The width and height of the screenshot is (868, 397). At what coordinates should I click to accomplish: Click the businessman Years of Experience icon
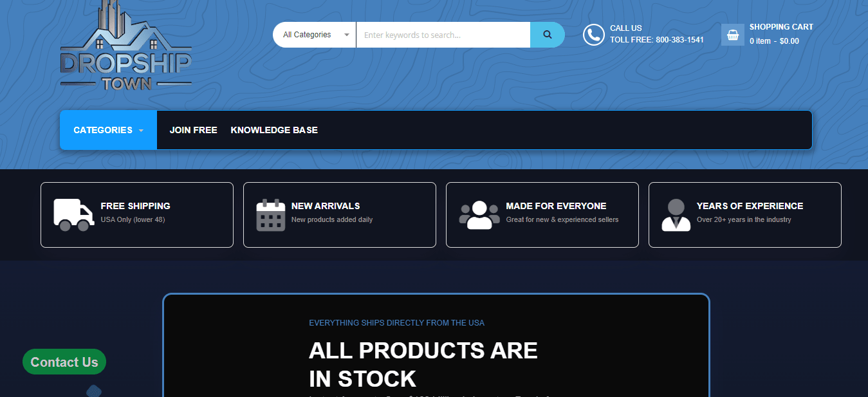pyautogui.click(x=676, y=215)
